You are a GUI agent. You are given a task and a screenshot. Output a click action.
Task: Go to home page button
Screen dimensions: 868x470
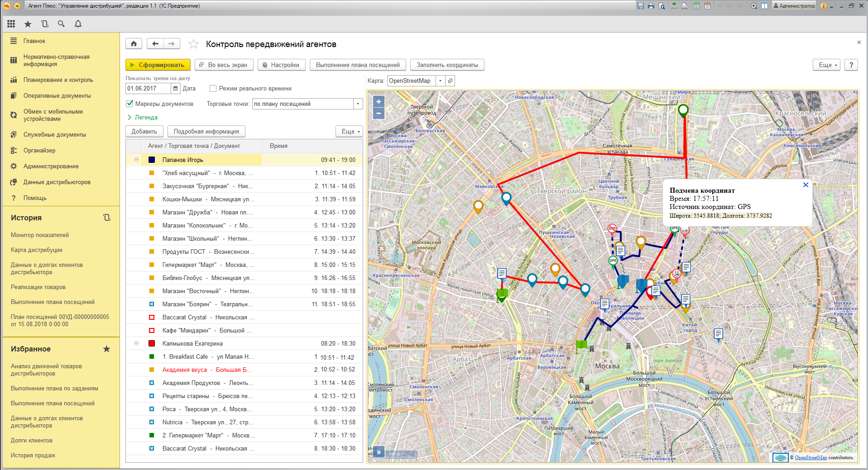pyautogui.click(x=134, y=43)
